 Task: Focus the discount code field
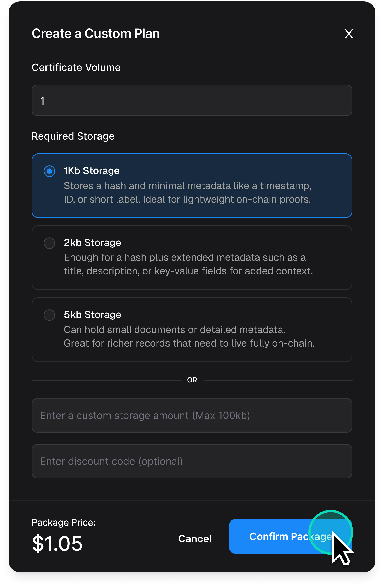pyautogui.click(x=192, y=461)
